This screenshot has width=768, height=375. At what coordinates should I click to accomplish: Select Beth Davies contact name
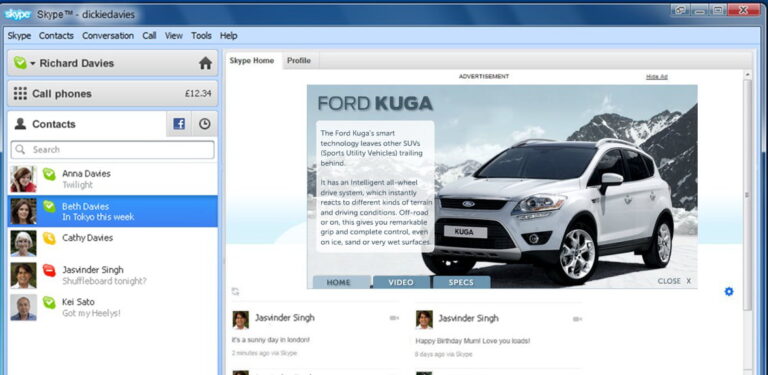click(x=85, y=206)
